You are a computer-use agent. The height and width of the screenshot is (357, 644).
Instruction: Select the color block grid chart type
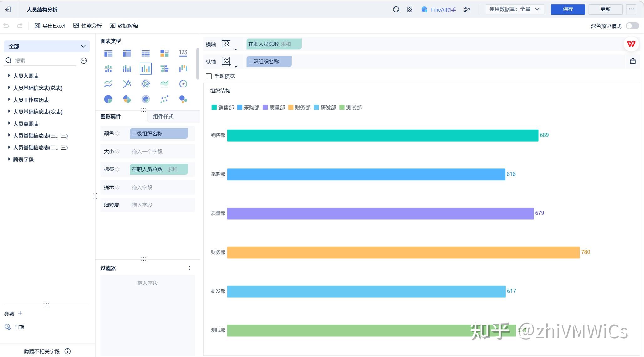(x=164, y=53)
